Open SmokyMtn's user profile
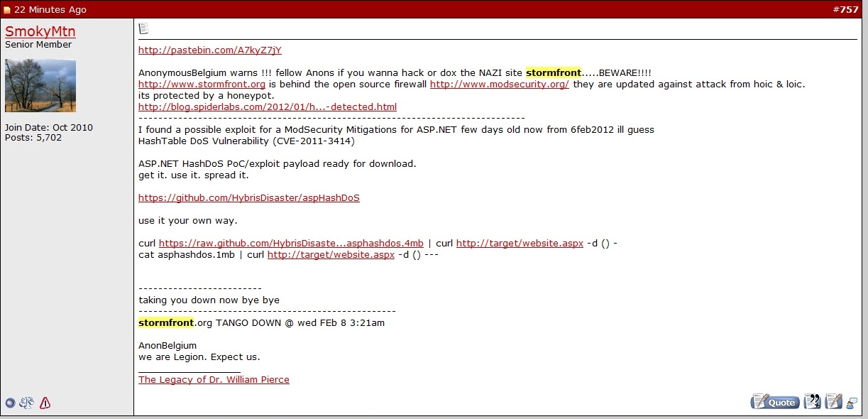The height and width of the screenshot is (419, 868). click(40, 32)
